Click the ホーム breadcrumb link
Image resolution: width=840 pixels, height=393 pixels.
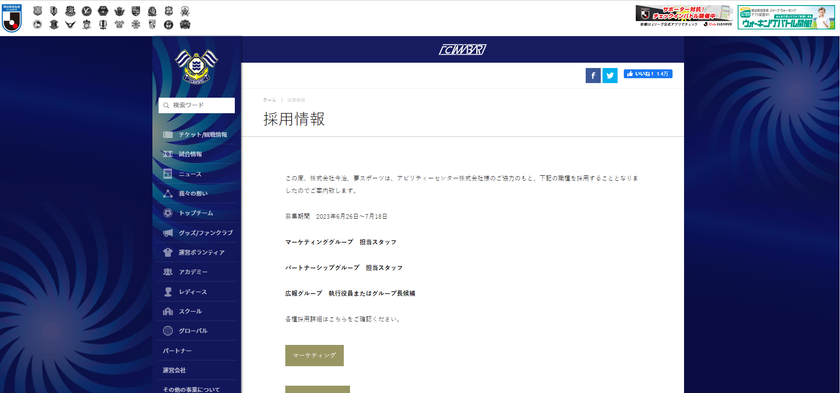click(269, 100)
